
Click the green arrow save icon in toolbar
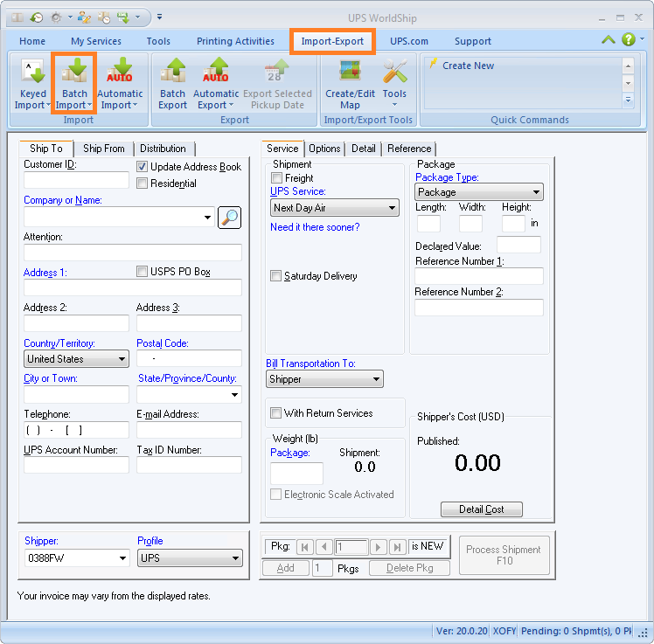pyautogui.click(x=123, y=17)
